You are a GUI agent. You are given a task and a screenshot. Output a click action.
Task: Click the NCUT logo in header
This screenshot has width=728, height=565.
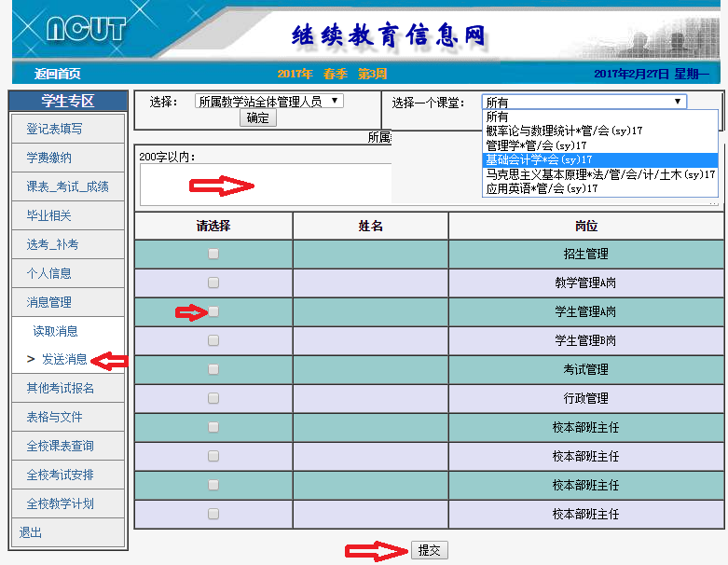click(x=85, y=29)
